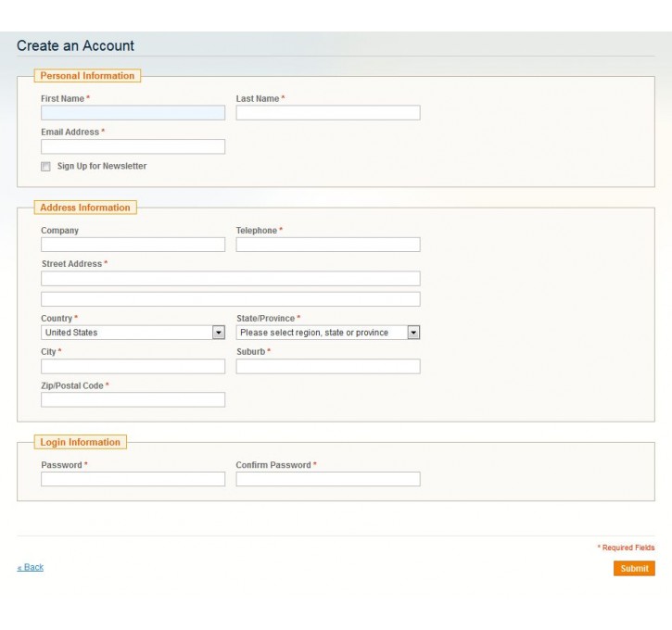Click the Telephone text field
This screenshot has height=630, width=672.
click(x=328, y=245)
